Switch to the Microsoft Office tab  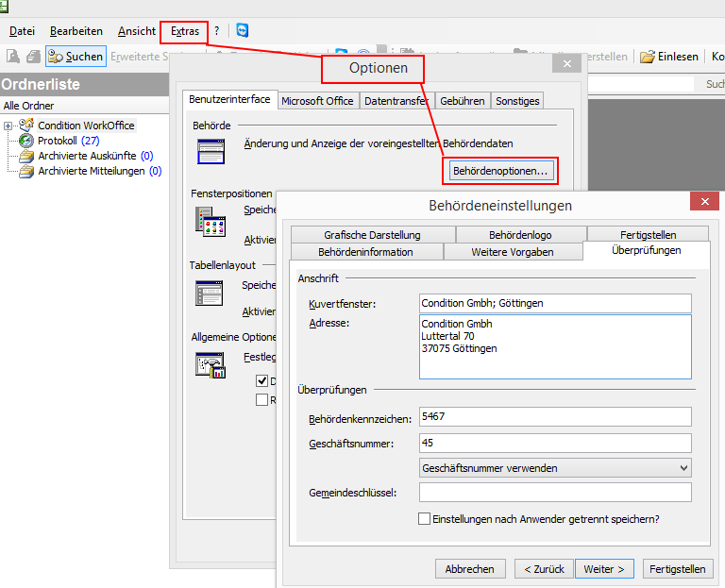(317, 101)
